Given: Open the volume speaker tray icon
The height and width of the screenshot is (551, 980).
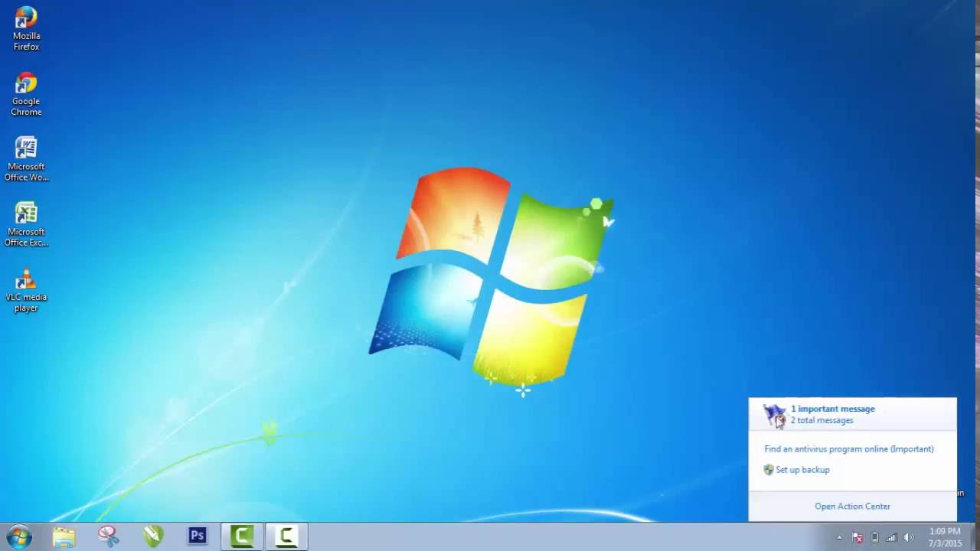Looking at the screenshot, I should [x=909, y=537].
